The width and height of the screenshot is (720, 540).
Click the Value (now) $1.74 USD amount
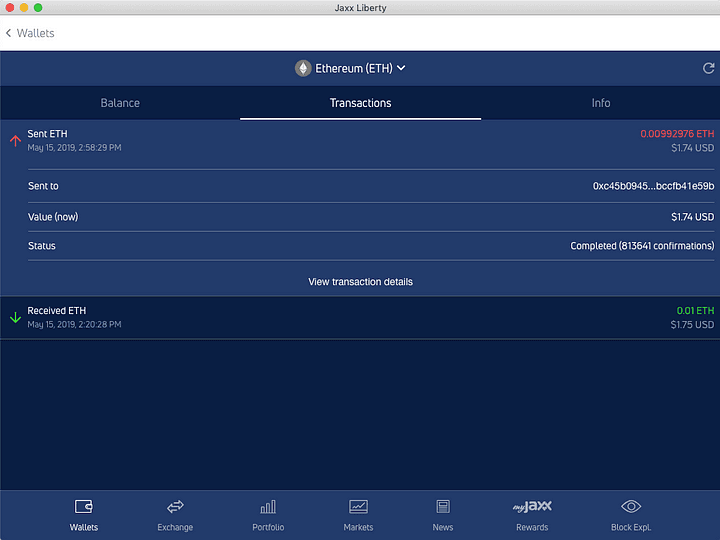click(x=692, y=217)
